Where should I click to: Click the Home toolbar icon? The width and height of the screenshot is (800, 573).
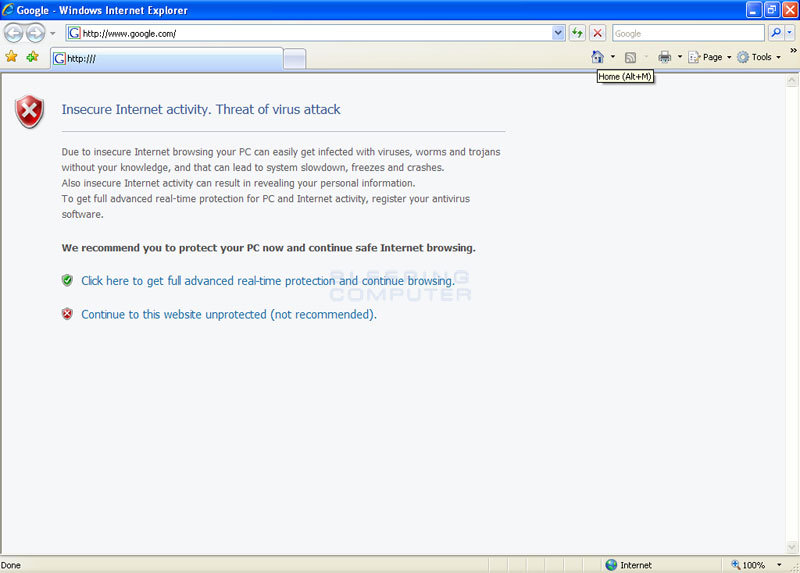point(597,57)
